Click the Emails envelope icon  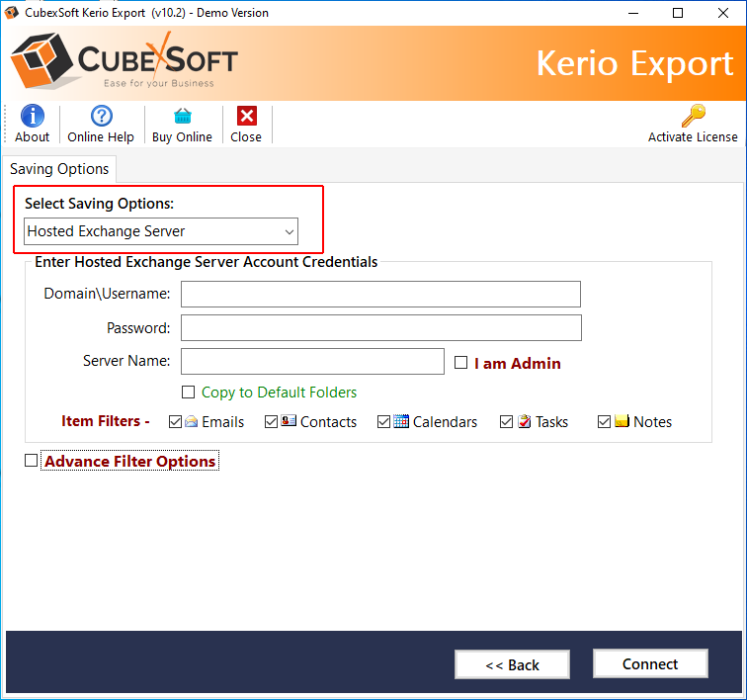(x=191, y=421)
